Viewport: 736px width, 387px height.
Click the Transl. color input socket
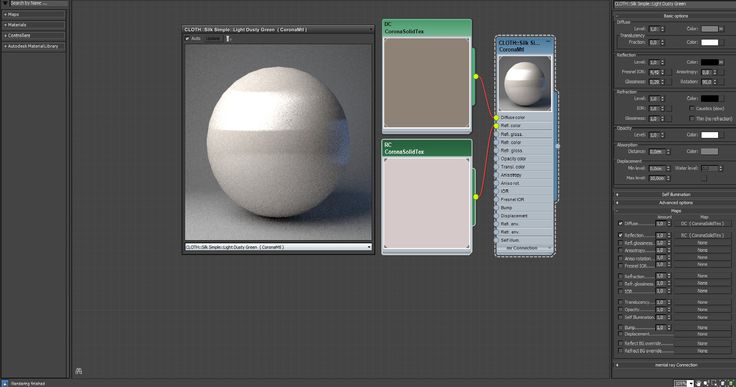coord(497,167)
